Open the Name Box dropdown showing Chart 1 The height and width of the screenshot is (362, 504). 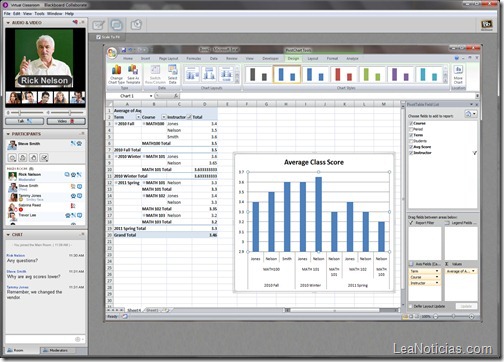(151, 96)
